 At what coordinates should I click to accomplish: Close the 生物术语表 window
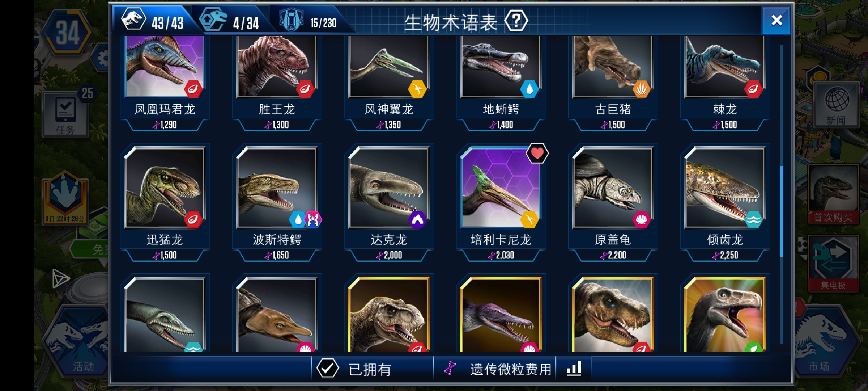(776, 21)
